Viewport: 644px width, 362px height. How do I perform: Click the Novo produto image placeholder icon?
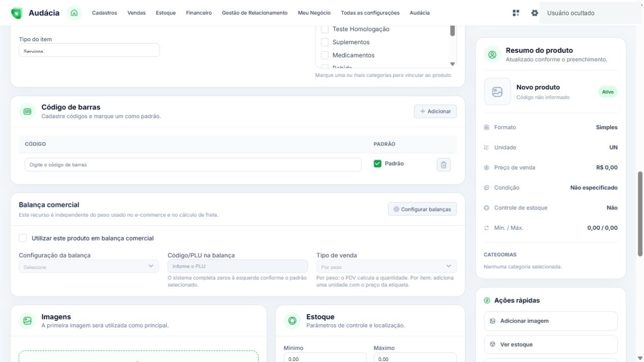point(497,92)
